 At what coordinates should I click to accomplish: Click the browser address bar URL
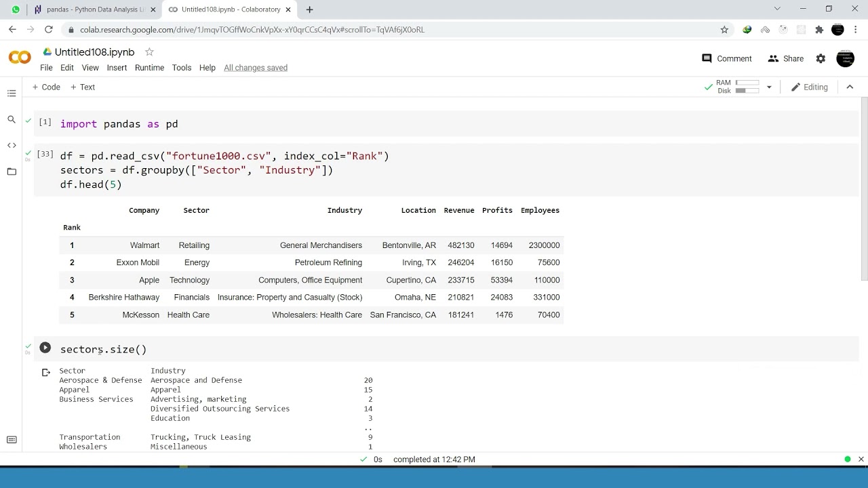coord(252,30)
